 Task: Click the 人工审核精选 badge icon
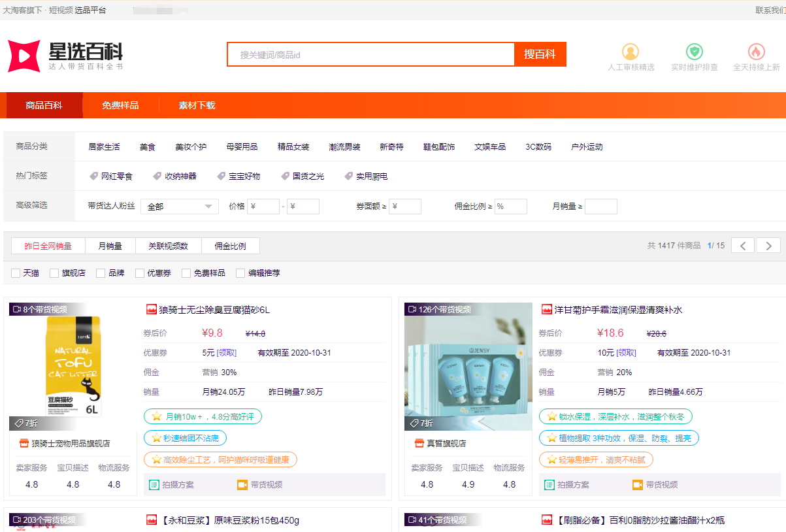coord(630,52)
